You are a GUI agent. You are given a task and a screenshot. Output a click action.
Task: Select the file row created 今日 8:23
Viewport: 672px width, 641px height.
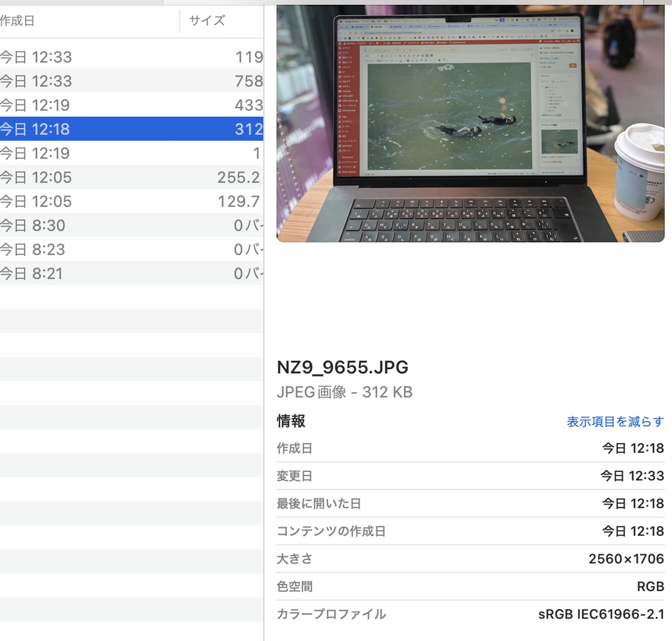tap(132, 249)
